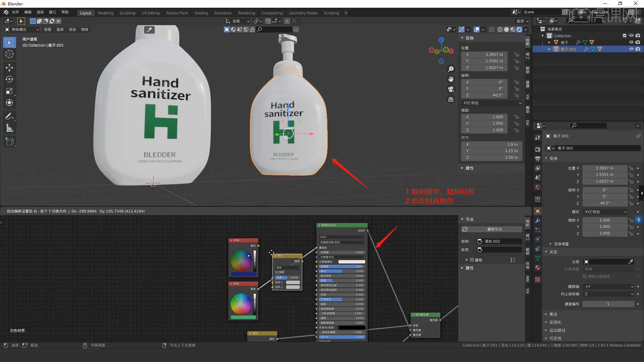
Task: Select the Measure tool icon
Action: [x=9, y=128]
